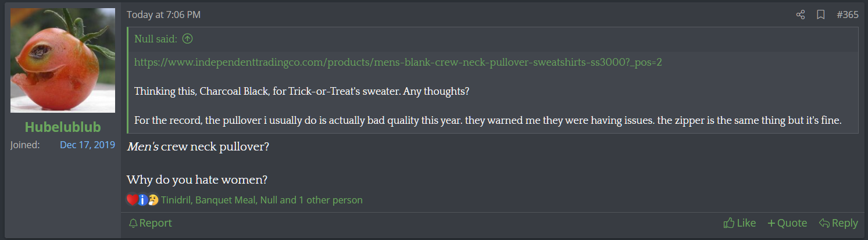This screenshot has width=868, height=240.
Task: Click the tomato avatar image
Action: [63, 60]
